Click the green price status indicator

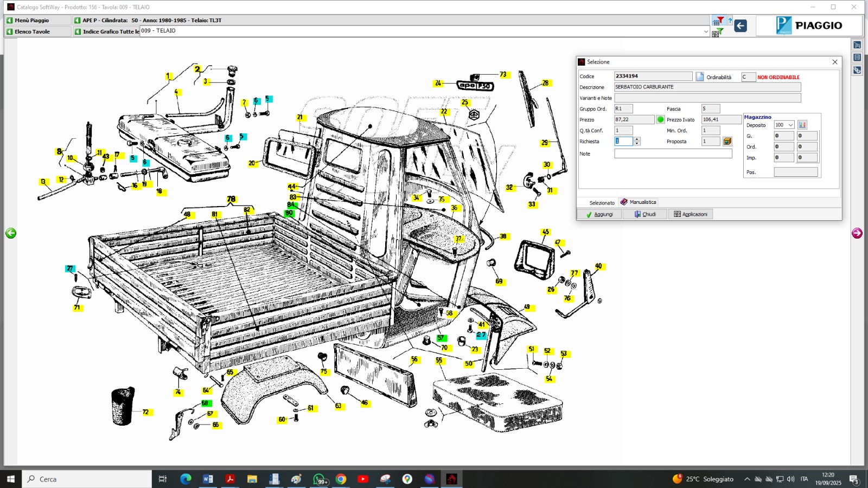coord(660,119)
